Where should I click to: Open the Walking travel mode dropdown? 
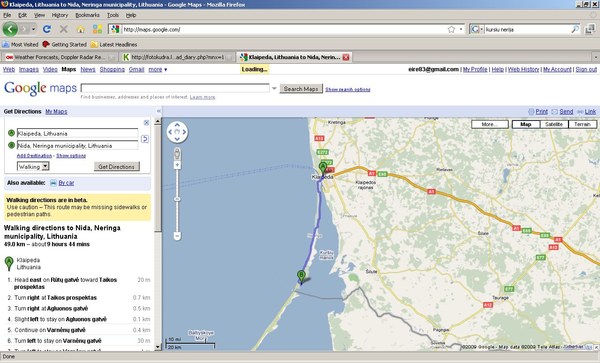coord(33,166)
